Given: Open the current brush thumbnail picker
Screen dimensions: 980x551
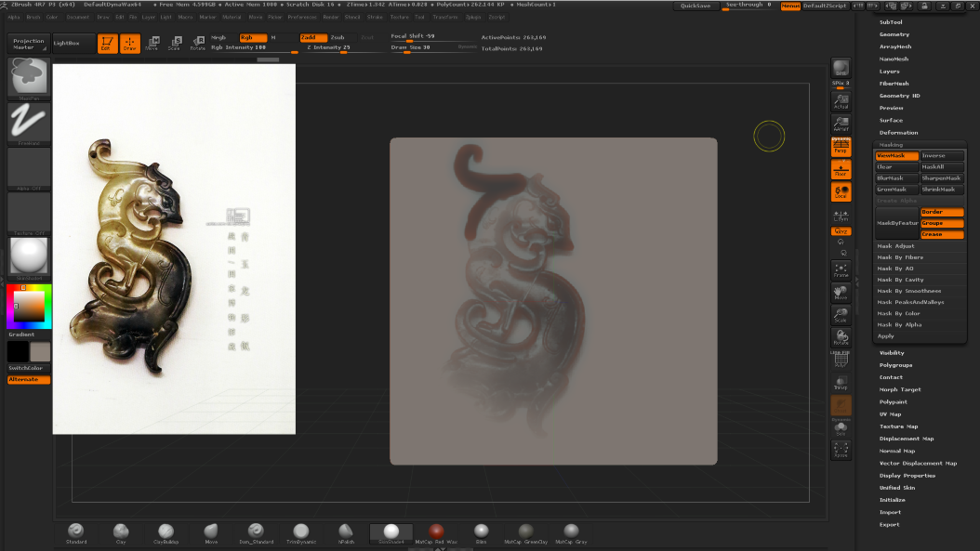Looking at the screenshot, I should pos(29,78).
